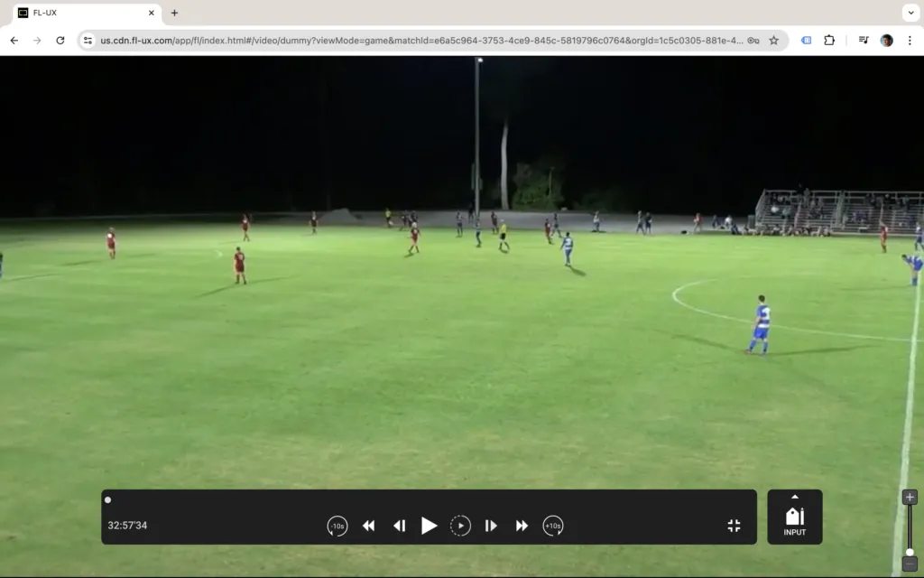The image size is (924, 578).
Task: Step forward one frame
Action: [x=491, y=526]
